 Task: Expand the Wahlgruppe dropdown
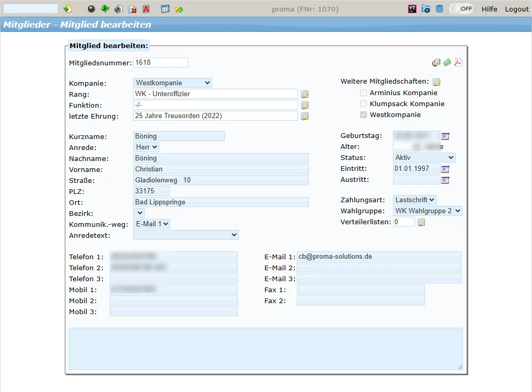tap(427, 211)
